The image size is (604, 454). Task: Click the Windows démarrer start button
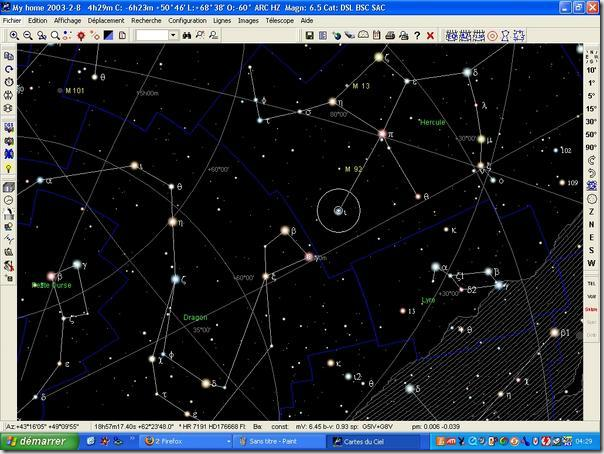(x=40, y=441)
